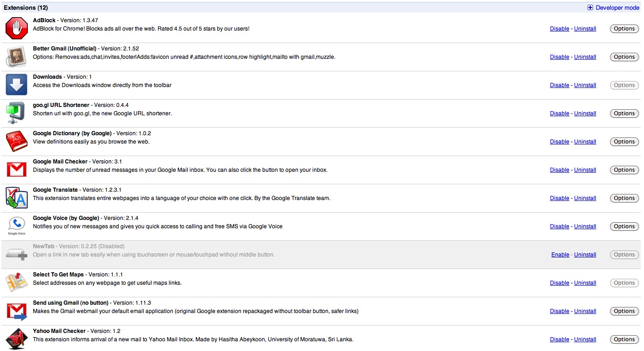The width and height of the screenshot is (644, 351).
Task: Uninstall Yahoo Mail Checker
Action: click(585, 339)
